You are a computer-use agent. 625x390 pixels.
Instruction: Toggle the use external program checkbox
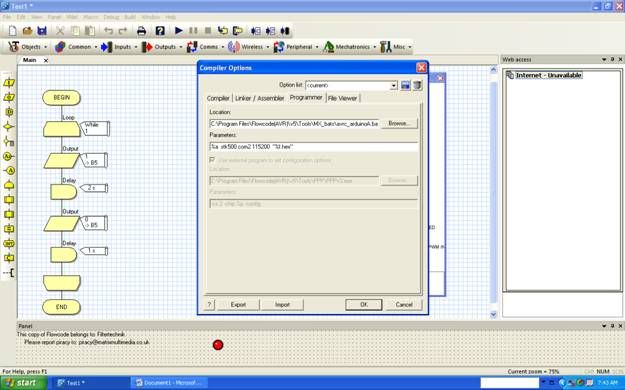click(212, 160)
